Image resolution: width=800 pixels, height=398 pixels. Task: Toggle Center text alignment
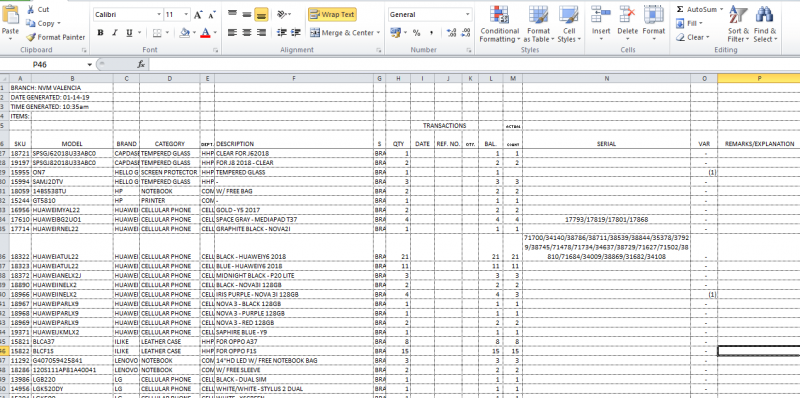point(247,33)
